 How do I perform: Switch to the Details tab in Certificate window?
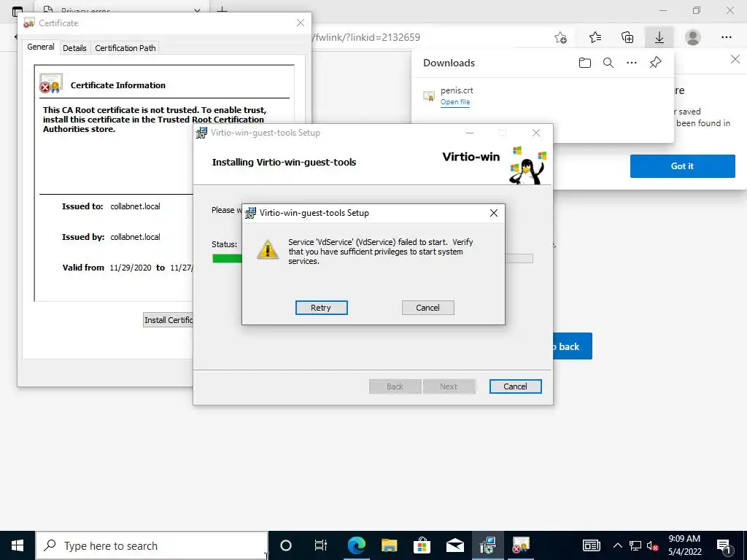click(x=74, y=47)
